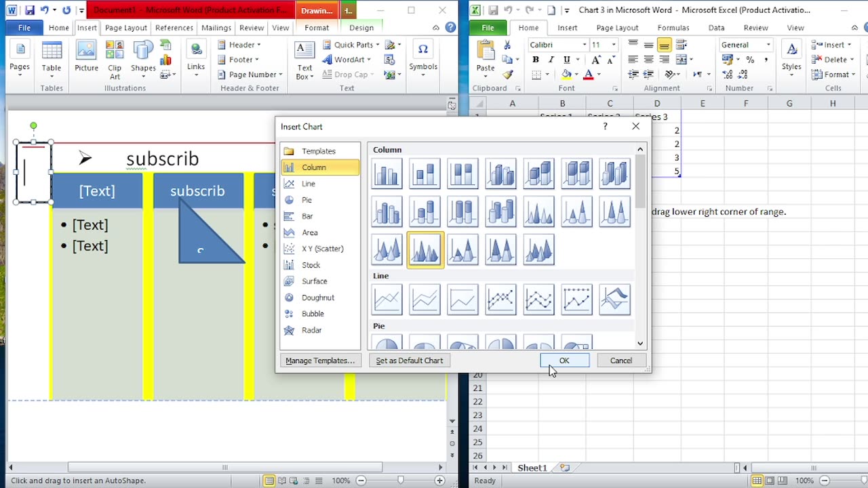The width and height of the screenshot is (868, 488).
Task: Adjust Word zoom slider handle
Action: 401,481
